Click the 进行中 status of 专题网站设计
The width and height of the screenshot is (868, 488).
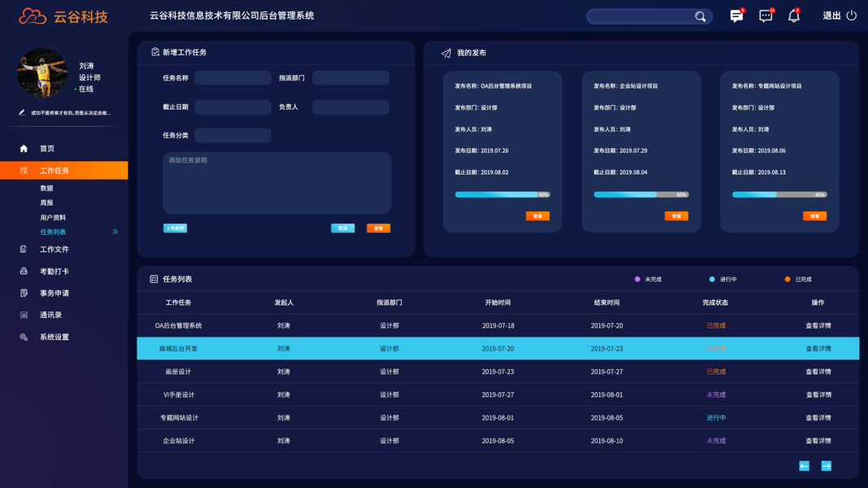coord(716,418)
